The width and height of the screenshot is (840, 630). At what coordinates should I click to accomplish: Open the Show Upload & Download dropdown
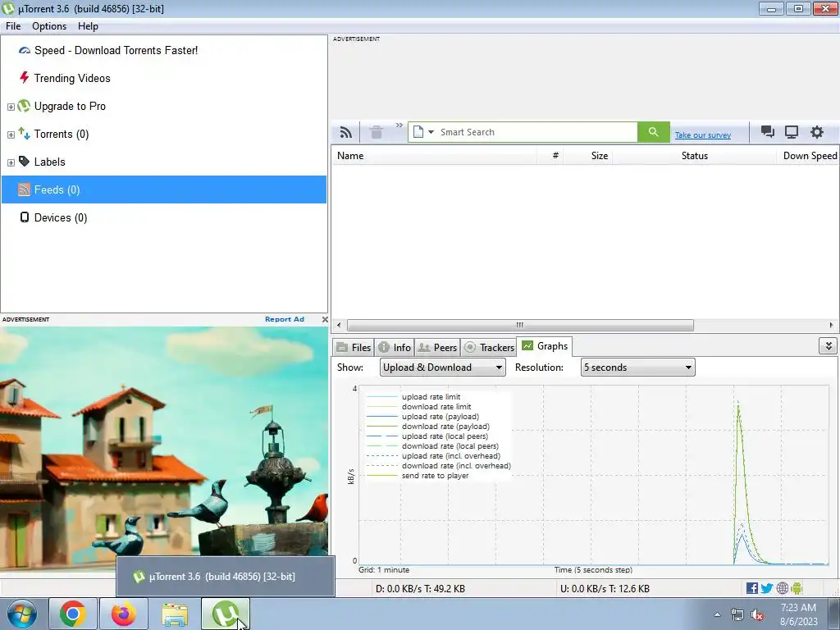pos(442,367)
